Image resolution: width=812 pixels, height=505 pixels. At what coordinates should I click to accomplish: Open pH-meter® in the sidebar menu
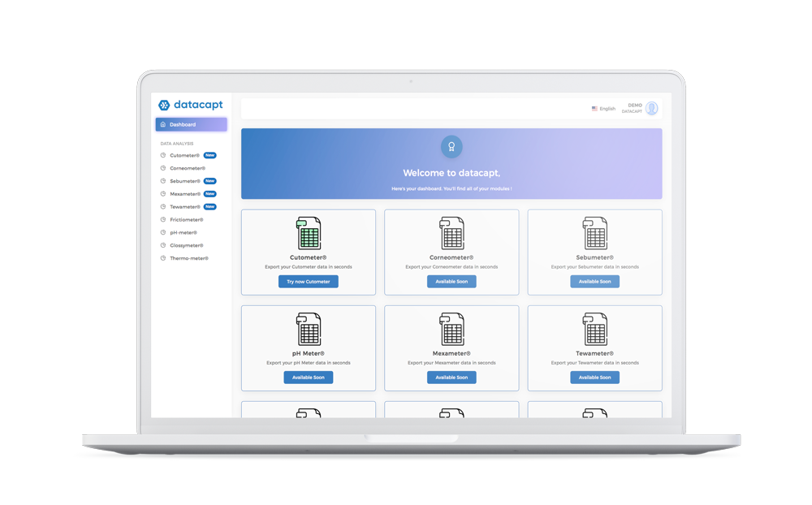184,232
